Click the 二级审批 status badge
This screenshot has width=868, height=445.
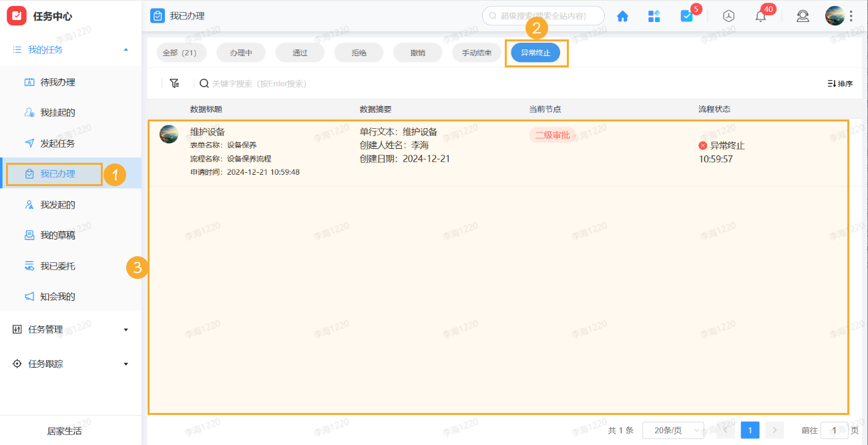tap(553, 134)
